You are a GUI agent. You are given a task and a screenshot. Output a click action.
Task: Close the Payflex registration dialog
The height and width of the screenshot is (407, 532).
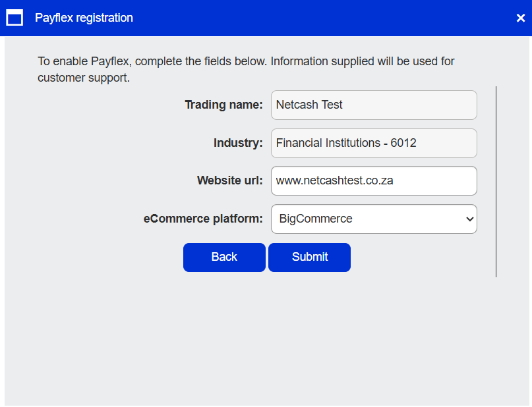click(x=520, y=18)
